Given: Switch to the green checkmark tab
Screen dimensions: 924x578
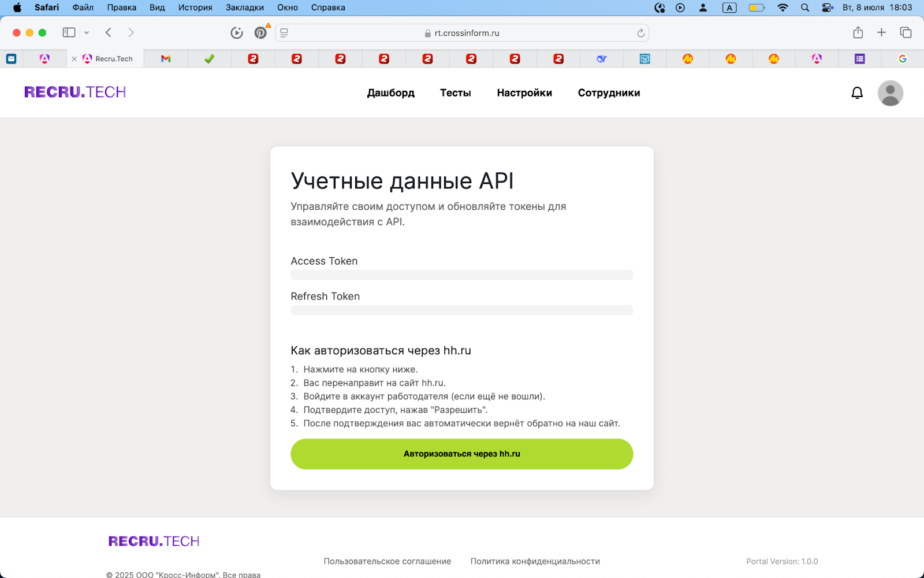Looking at the screenshot, I should pyautogui.click(x=209, y=58).
